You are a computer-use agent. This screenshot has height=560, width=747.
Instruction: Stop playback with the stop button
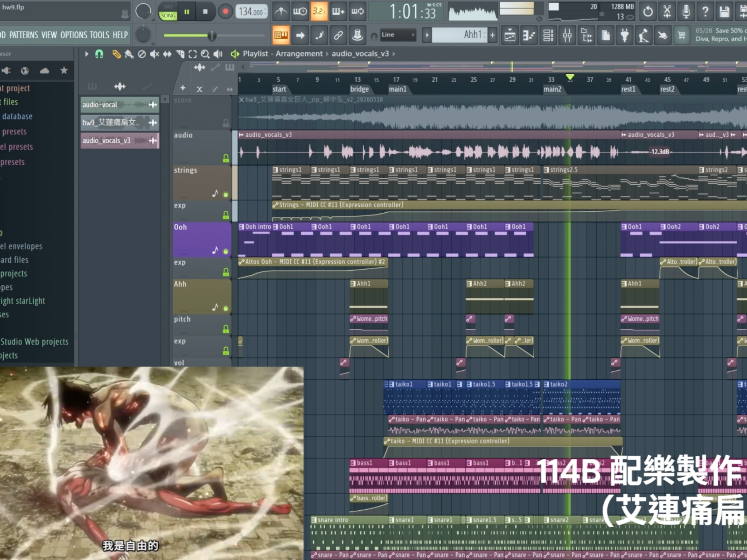coord(205,12)
